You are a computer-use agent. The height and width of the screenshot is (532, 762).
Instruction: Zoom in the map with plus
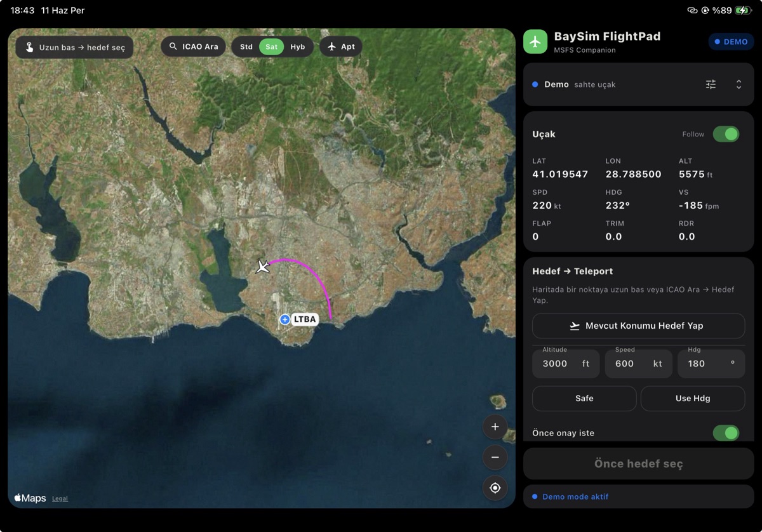pos(495,427)
